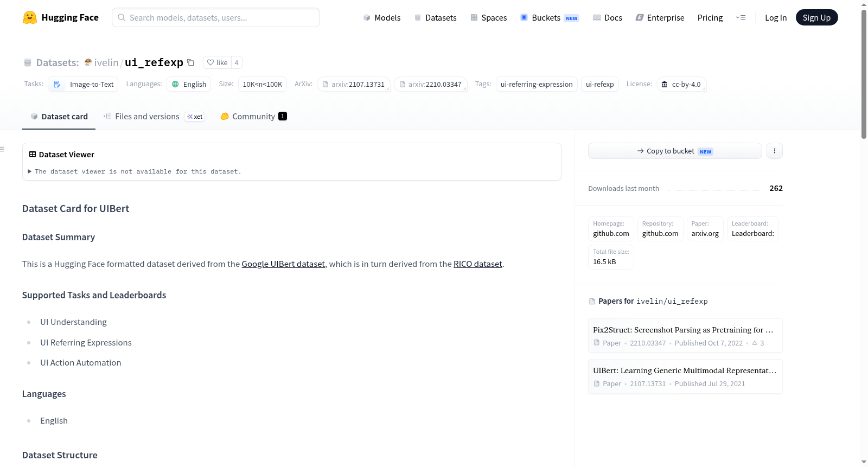Screen dimensions: 868x467
Task: Click the UI Action Automation list item
Action: coord(80,363)
